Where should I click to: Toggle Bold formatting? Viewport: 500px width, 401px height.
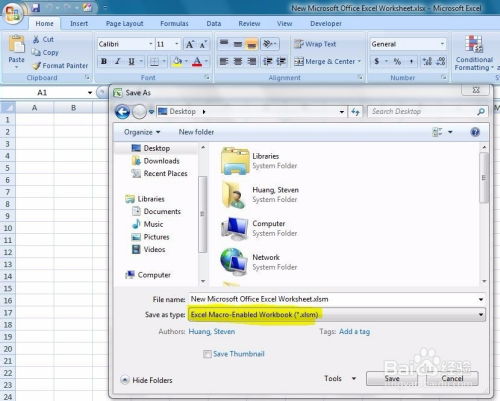(104, 61)
